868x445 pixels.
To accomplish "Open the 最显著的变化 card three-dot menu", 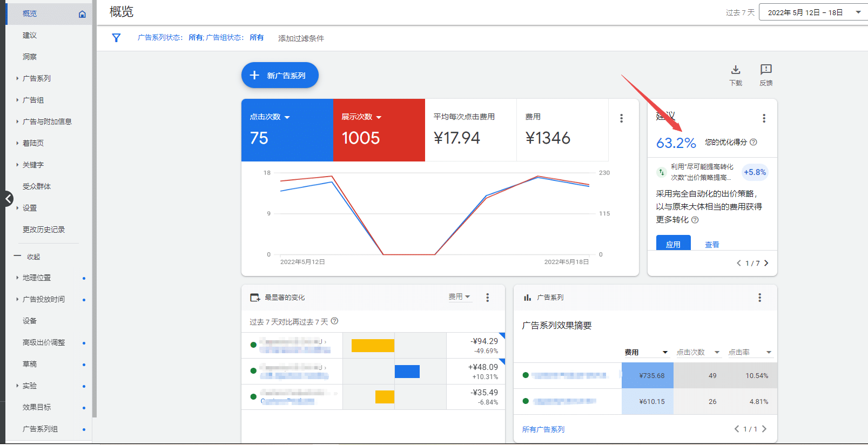I will pos(487,298).
